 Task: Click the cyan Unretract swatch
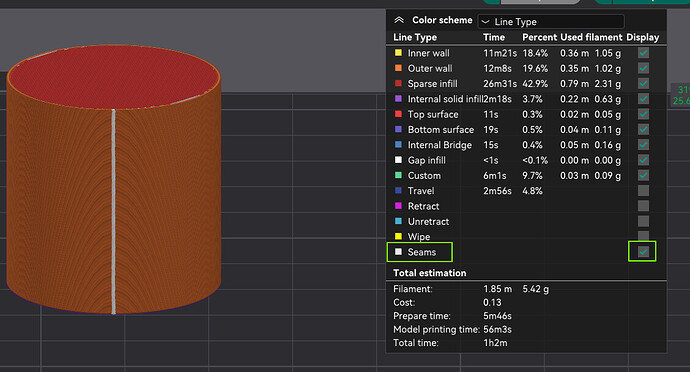[398, 221]
